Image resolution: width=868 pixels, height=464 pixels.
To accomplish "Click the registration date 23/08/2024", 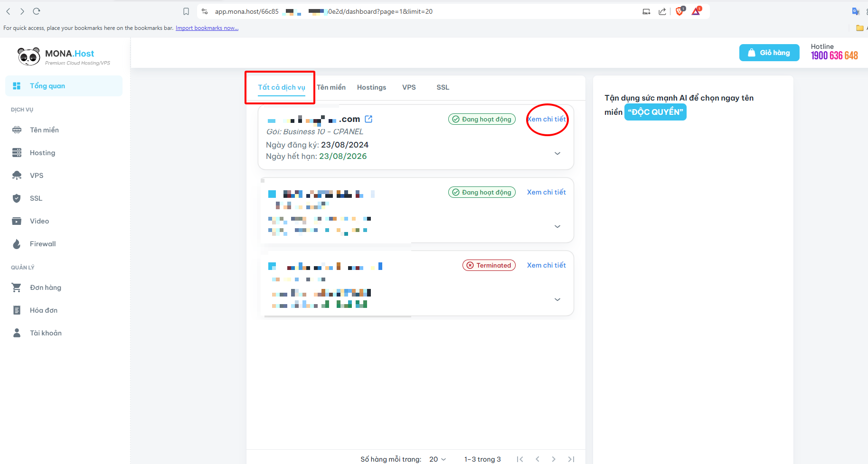I will [x=345, y=145].
